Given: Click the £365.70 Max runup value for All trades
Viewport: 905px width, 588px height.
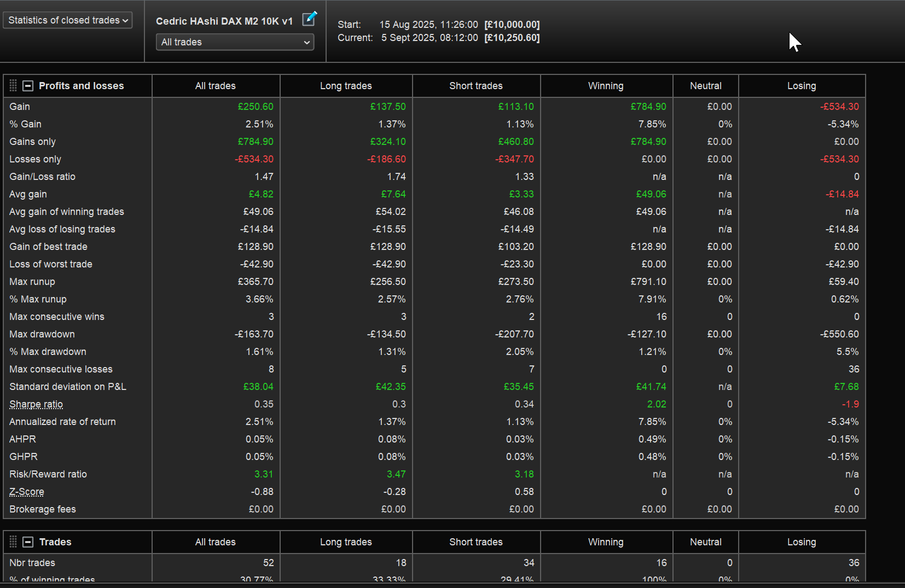Looking at the screenshot, I should click(256, 282).
